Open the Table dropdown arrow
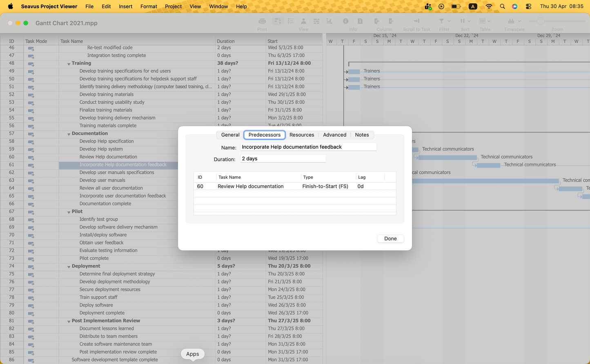 (489, 21)
